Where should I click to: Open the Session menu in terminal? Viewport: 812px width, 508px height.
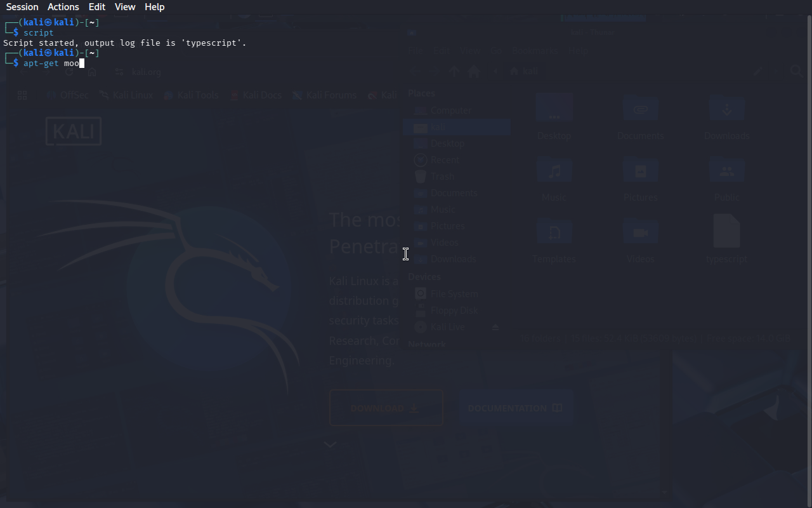pos(22,7)
